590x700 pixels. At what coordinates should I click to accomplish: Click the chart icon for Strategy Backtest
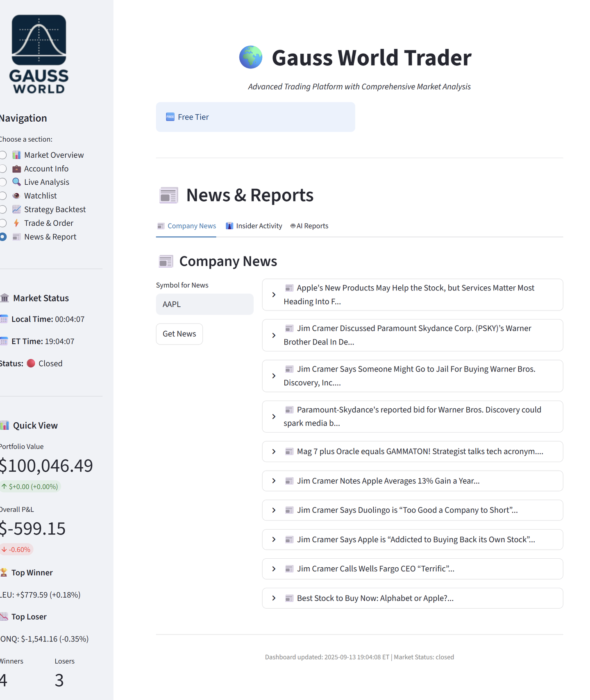point(16,209)
